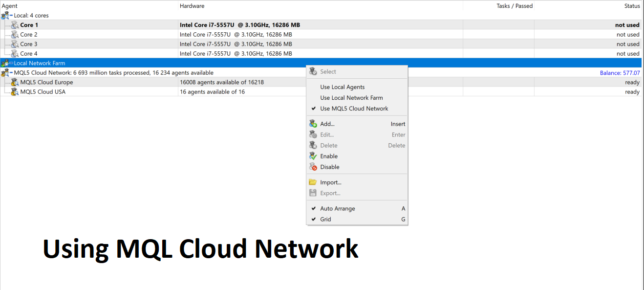Image resolution: width=644 pixels, height=290 pixels.
Task: Click the Edit agent icon in menu
Action: point(313,134)
